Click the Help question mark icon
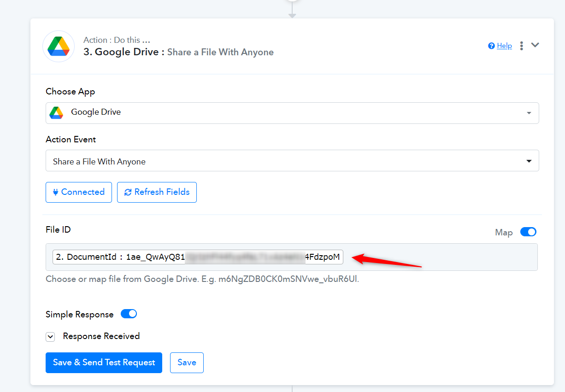Screen dimensions: 565x392 (491, 46)
